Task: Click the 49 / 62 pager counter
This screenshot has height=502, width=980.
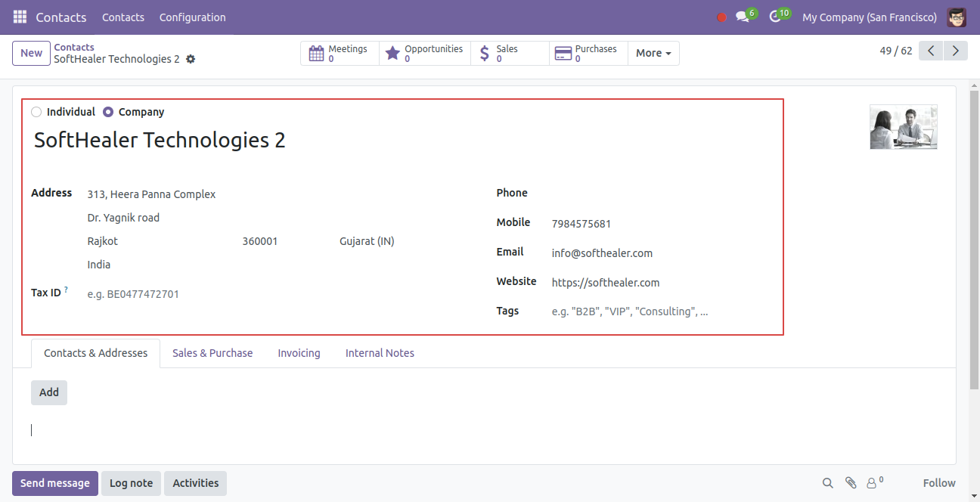Action: (x=896, y=51)
